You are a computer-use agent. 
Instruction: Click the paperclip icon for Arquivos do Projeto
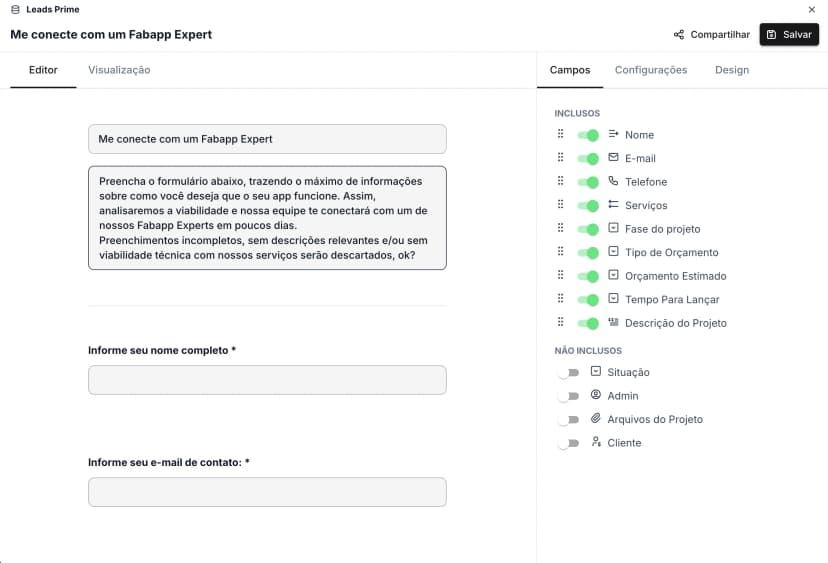(x=596, y=419)
